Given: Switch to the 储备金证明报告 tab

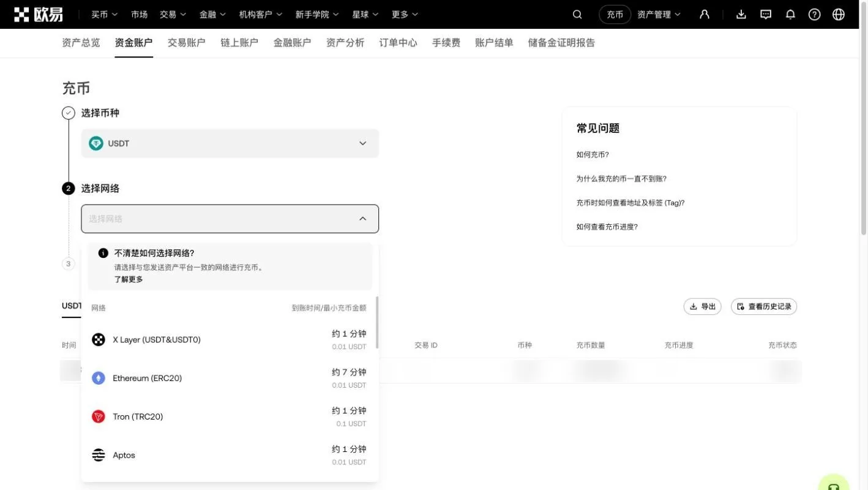Looking at the screenshot, I should [x=561, y=42].
